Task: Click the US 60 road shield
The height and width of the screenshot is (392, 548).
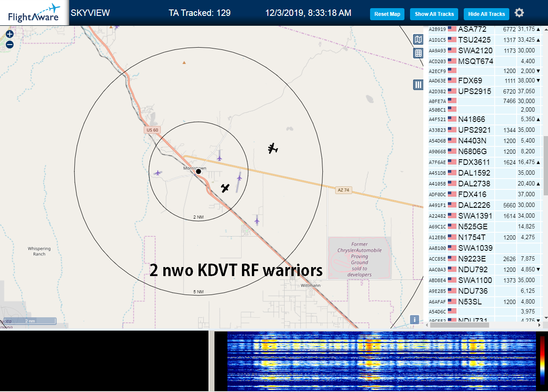Action: click(152, 130)
